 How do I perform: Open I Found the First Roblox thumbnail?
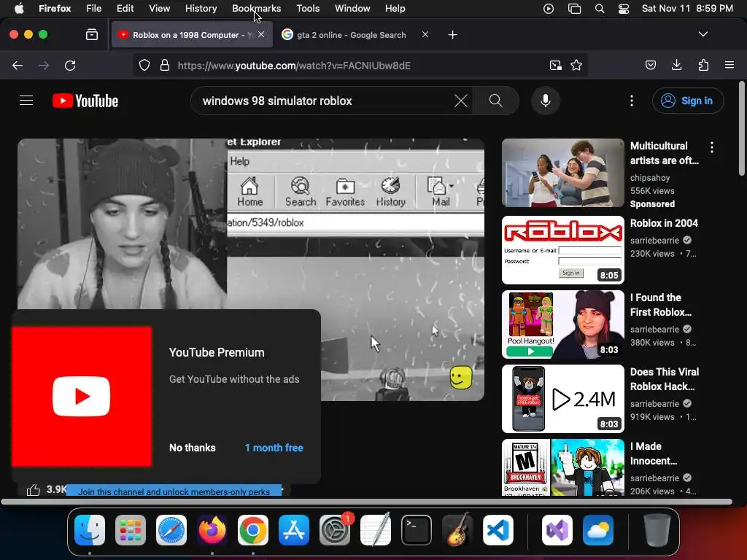coord(562,324)
